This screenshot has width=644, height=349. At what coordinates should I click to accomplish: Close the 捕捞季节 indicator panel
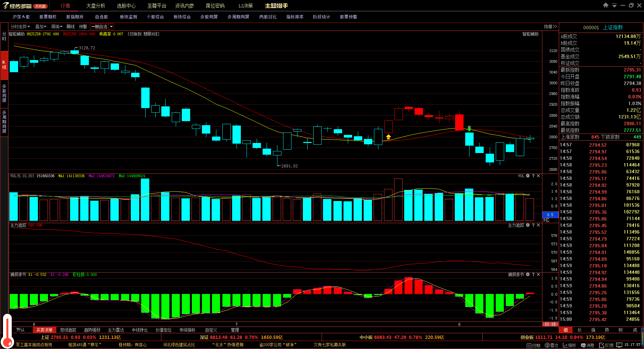click(538, 275)
